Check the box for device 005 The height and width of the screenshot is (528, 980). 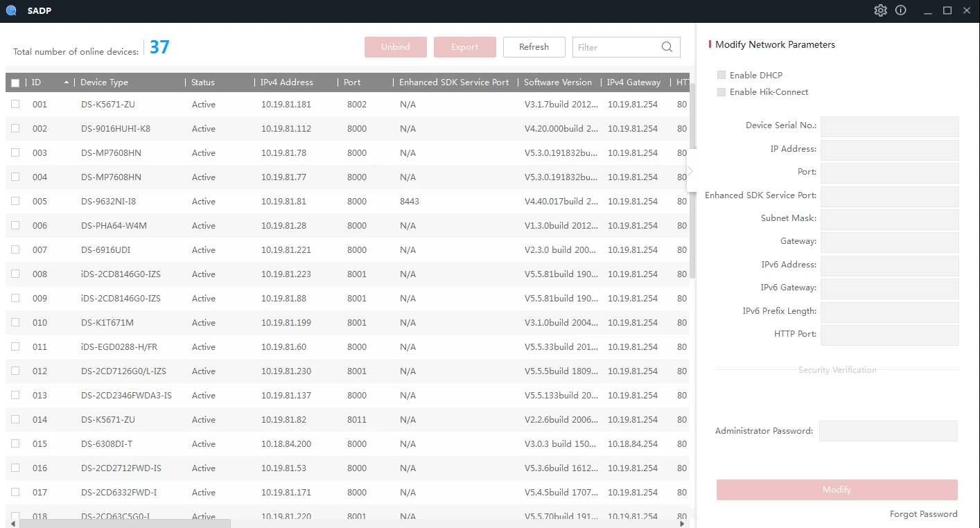tap(15, 201)
